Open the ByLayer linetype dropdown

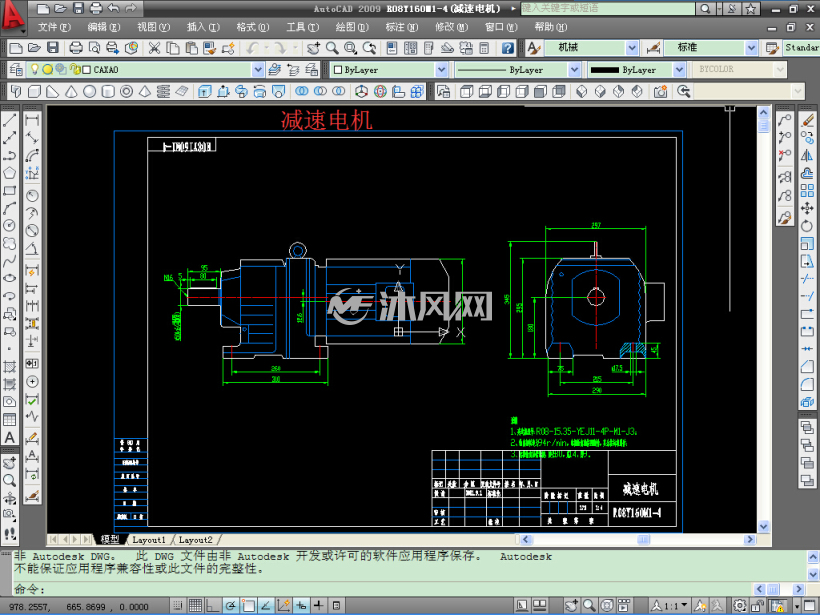pos(575,70)
